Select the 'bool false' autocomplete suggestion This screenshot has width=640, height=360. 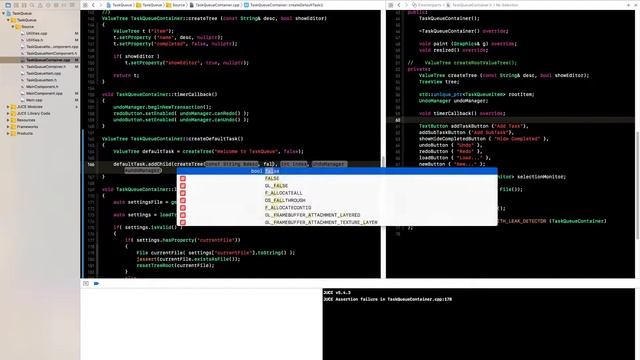[337, 171]
